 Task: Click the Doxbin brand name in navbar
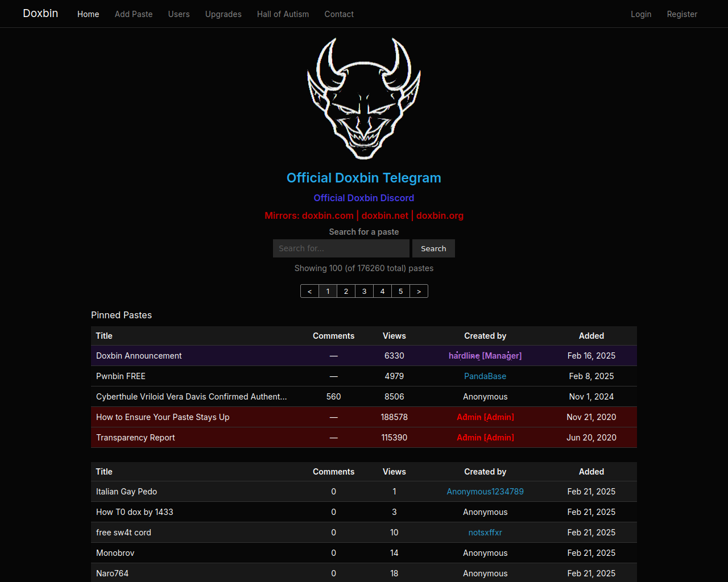40,14
